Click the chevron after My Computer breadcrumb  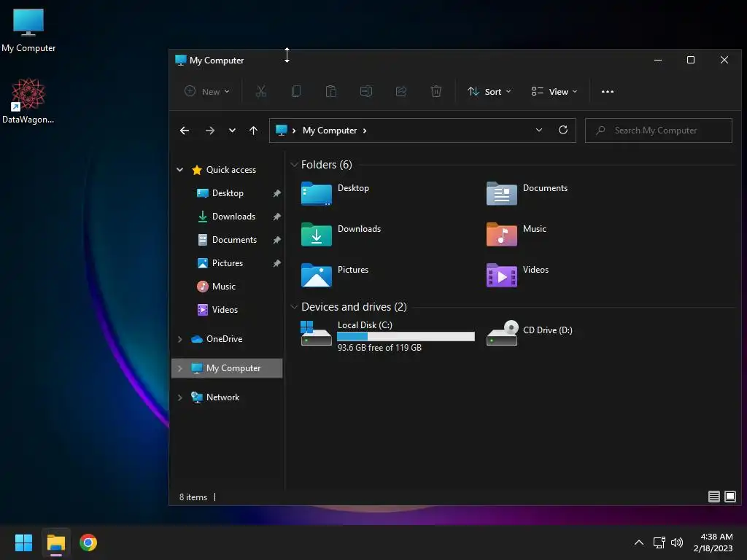coord(365,131)
